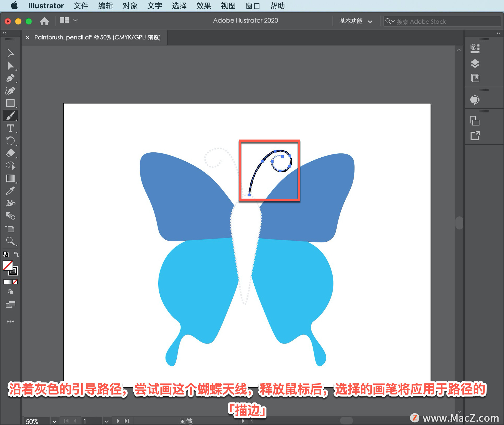The width and height of the screenshot is (504, 425).
Task: Open the 文件 menu
Action: coord(81,6)
